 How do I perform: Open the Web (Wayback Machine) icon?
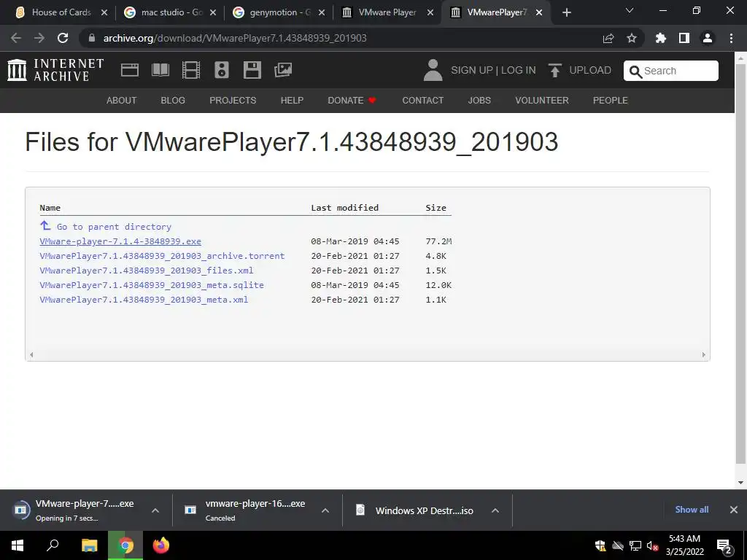[x=130, y=70]
